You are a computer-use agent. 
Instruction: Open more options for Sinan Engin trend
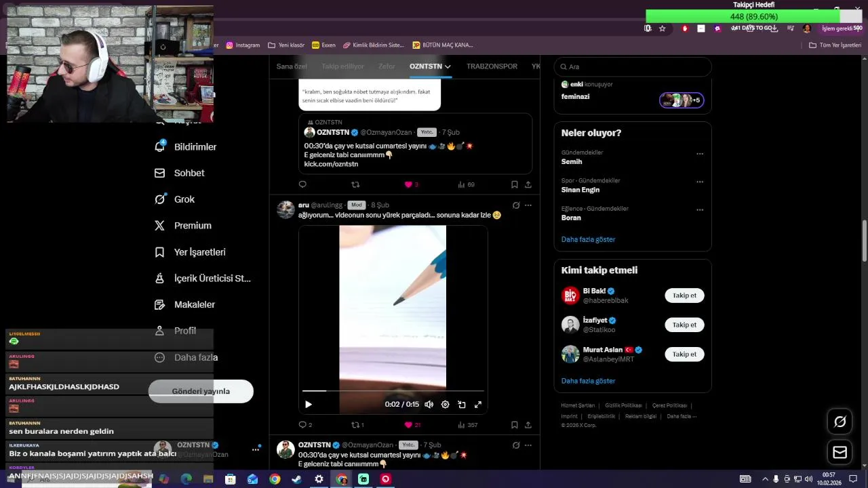coord(700,182)
